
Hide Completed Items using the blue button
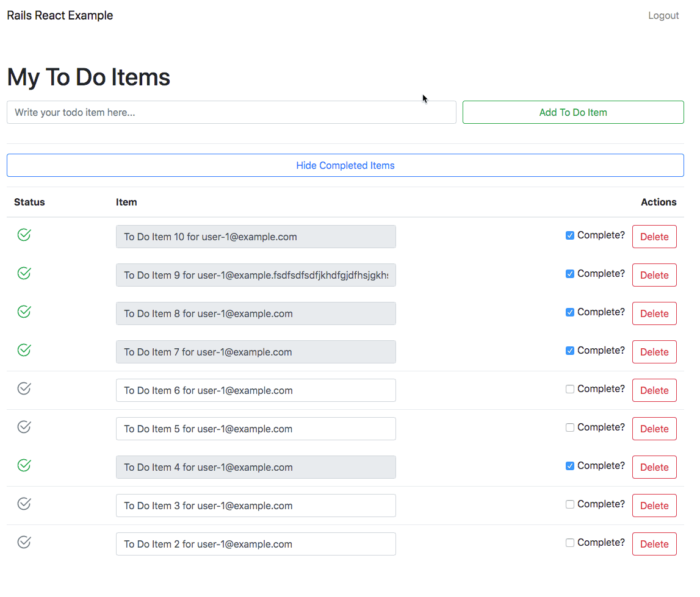[x=345, y=165]
